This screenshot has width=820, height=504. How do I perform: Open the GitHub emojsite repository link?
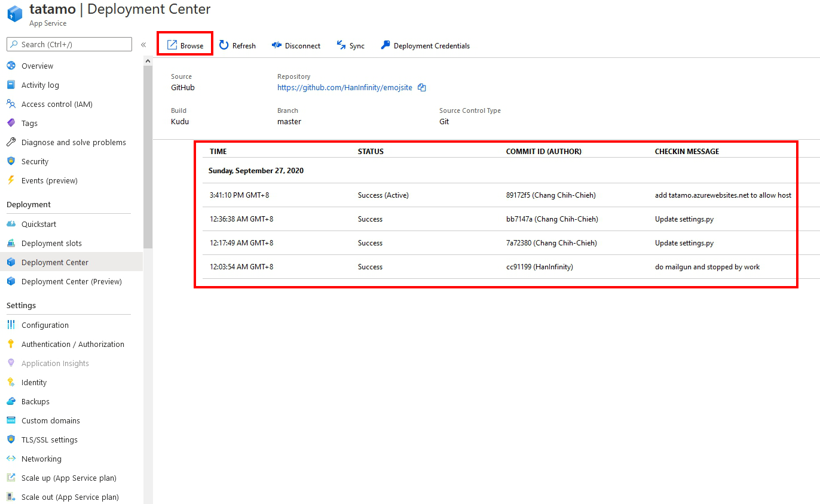coord(345,88)
